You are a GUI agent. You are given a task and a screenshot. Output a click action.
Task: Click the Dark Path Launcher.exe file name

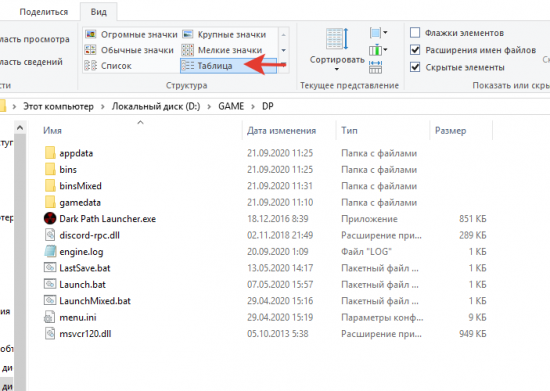[107, 219]
